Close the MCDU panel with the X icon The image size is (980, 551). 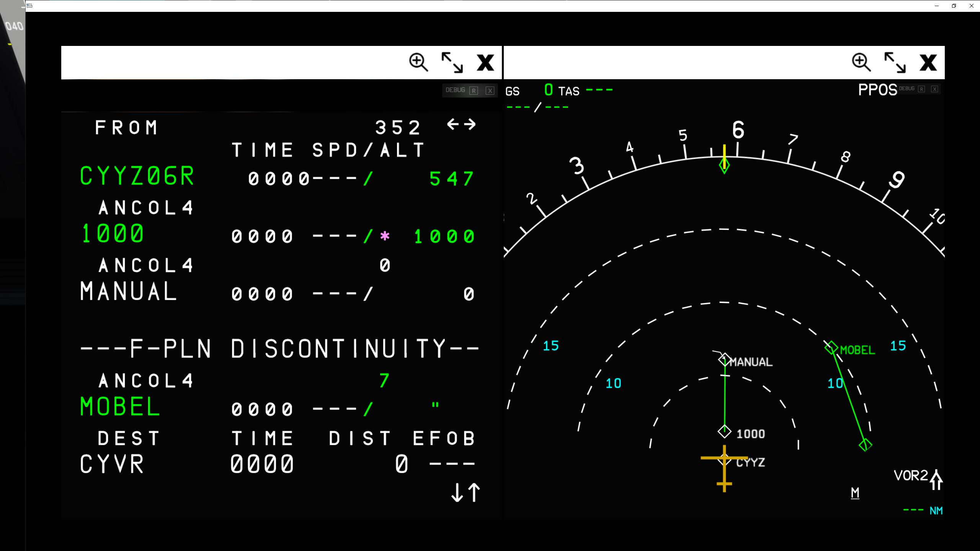pyautogui.click(x=485, y=62)
